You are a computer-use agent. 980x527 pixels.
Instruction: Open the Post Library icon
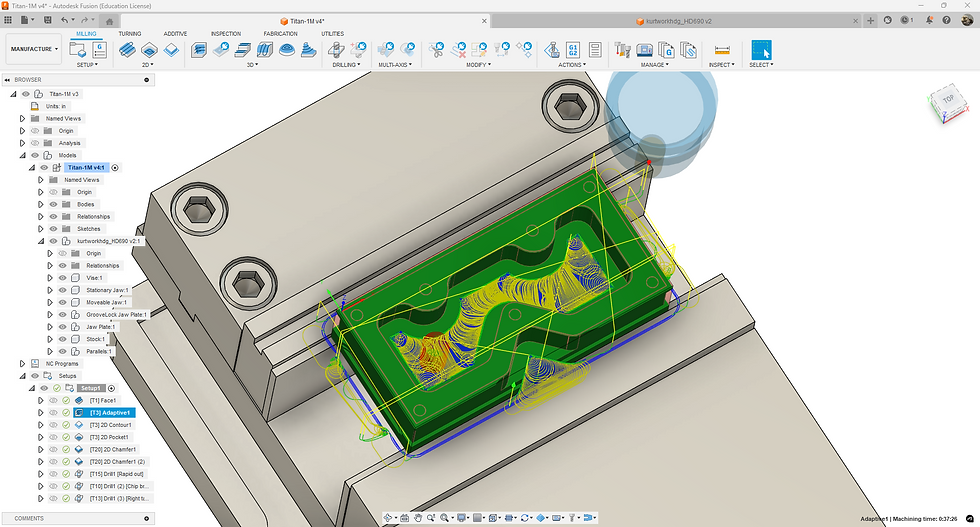pos(666,50)
